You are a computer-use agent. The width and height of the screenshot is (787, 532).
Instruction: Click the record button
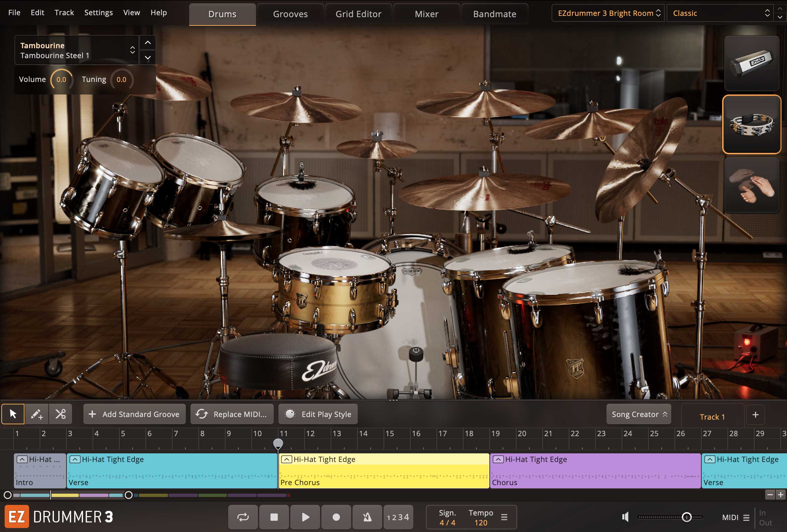(336, 517)
